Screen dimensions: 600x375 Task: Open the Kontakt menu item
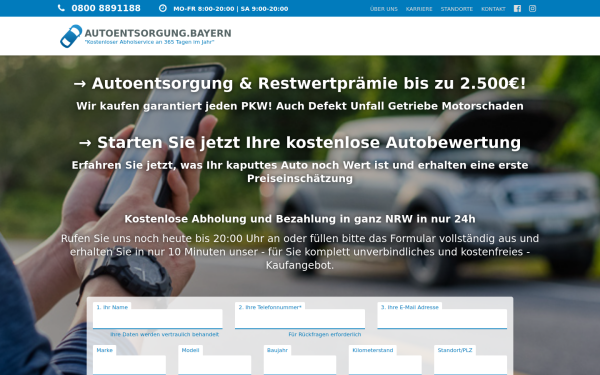pyautogui.click(x=493, y=9)
